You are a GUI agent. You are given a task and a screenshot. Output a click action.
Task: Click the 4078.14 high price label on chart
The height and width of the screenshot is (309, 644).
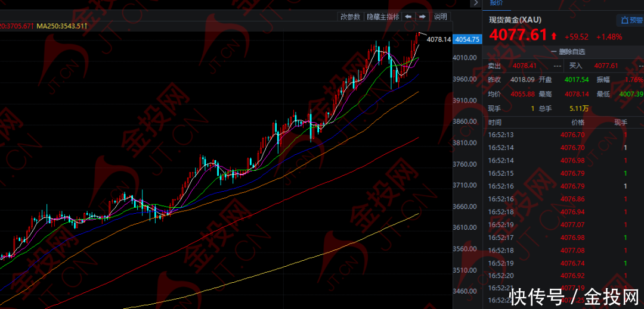click(438, 39)
